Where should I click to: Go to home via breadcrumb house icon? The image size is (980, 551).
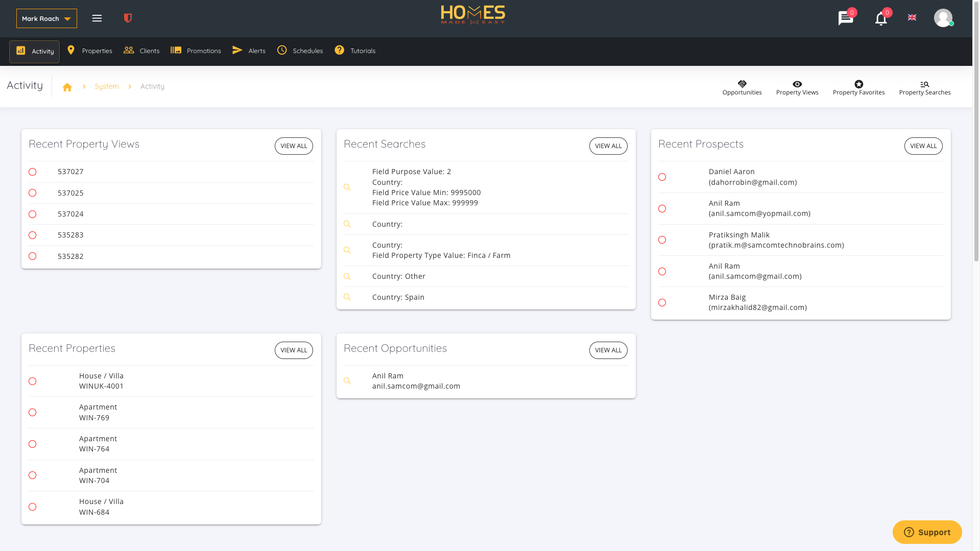click(x=67, y=87)
